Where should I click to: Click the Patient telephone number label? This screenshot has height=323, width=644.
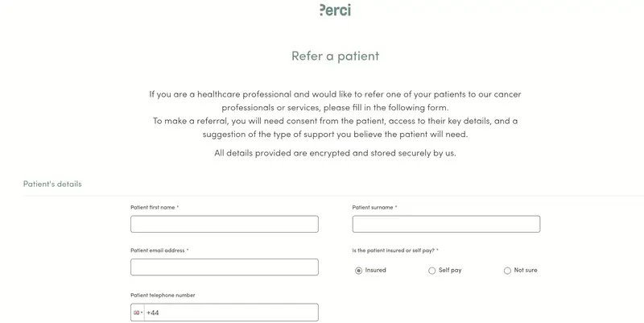click(163, 295)
